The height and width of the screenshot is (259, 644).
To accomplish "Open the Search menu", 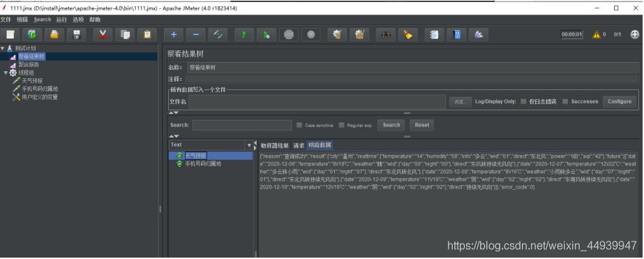I will (x=43, y=20).
